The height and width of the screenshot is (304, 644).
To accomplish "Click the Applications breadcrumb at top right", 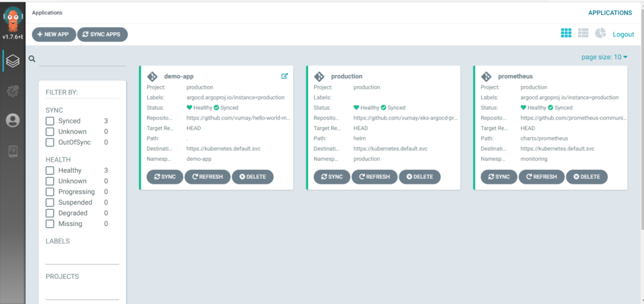I will 609,13.
